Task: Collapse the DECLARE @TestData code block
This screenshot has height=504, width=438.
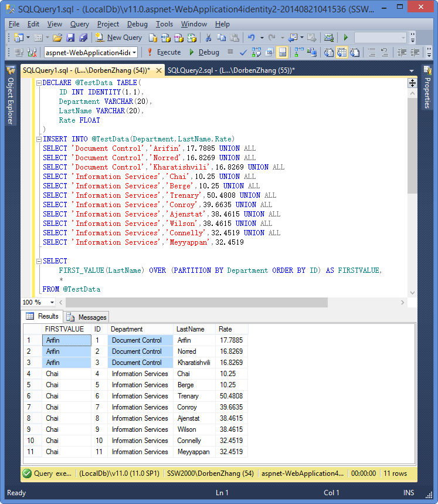Action: tap(39, 83)
